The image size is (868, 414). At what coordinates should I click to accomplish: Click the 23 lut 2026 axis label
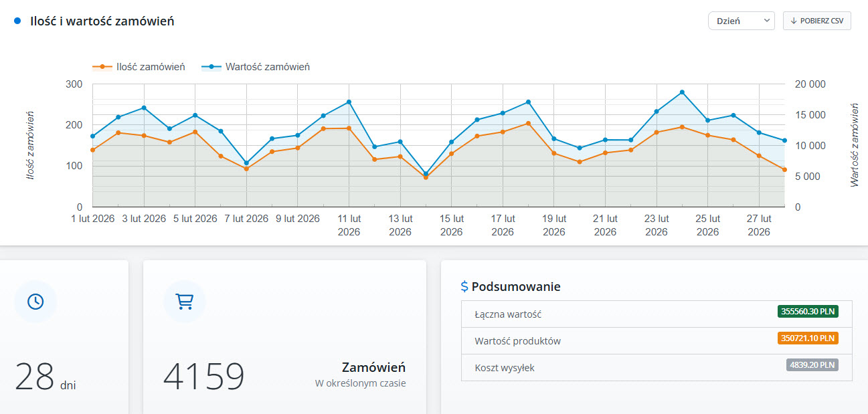[x=657, y=225]
